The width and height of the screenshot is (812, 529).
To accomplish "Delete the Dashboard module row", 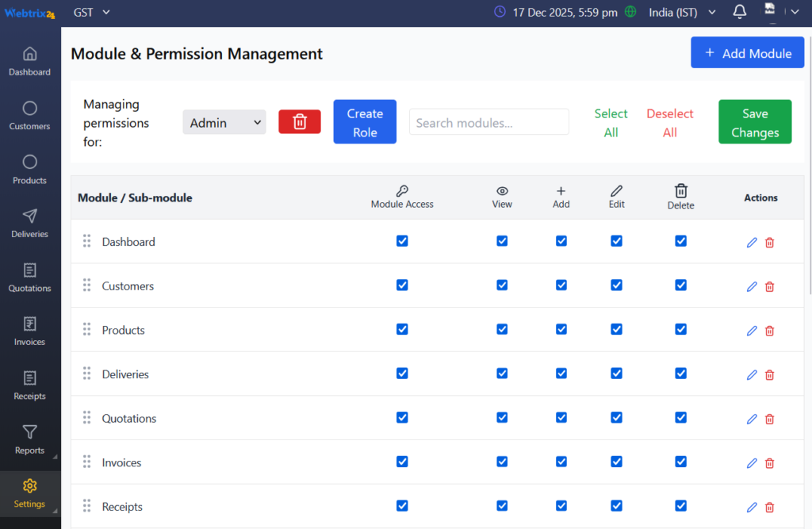I will coord(769,243).
